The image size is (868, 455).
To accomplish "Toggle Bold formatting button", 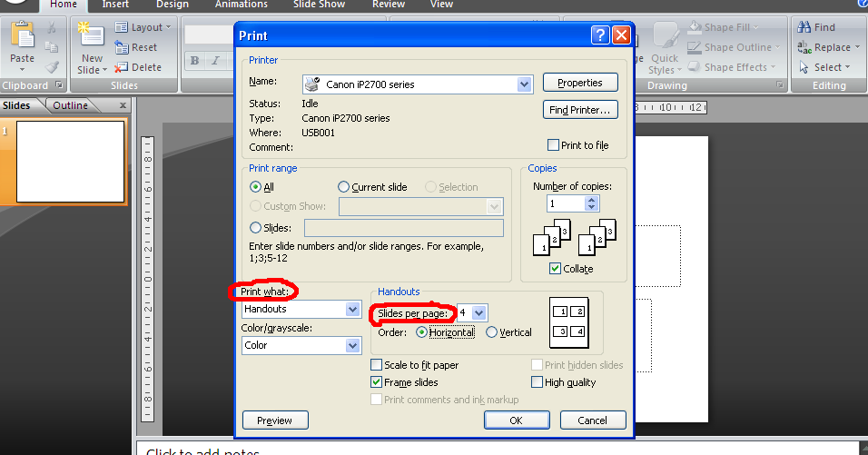I will coord(194,61).
